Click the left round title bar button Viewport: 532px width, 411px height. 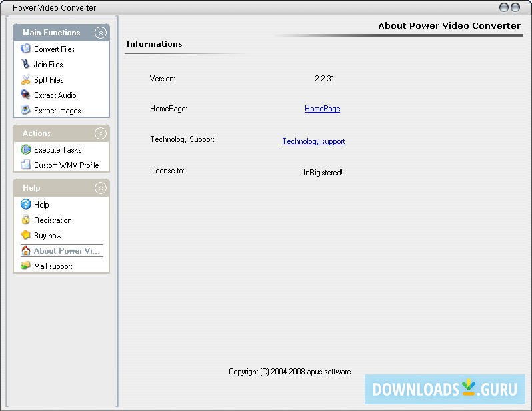click(x=504, y=7)
